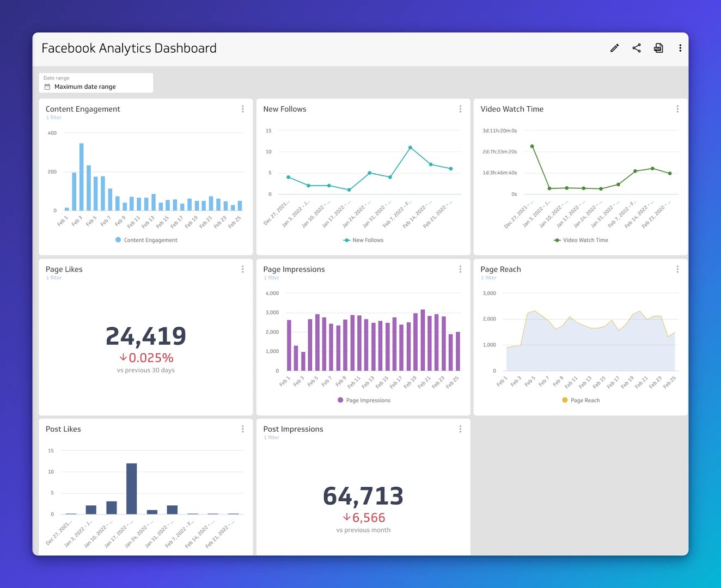Open Video Watch Time card options menu
Screen dimensions: 721x588
pyautogui.click(x=677, y=109)
